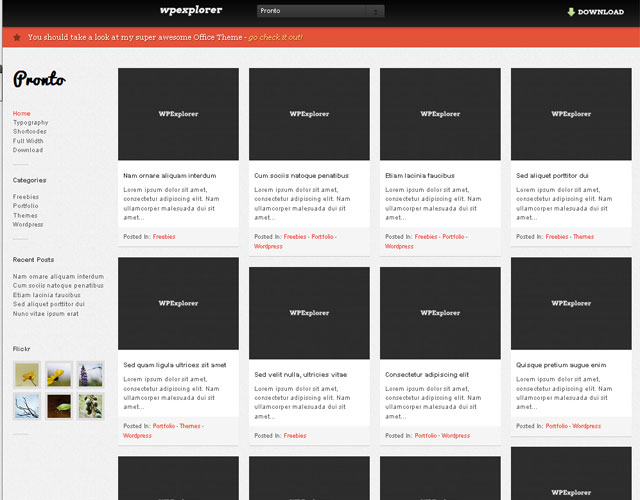The image size is (640, 500).
Task: Open the thumbnail of the 'Etiam lacinia faucibus' card
Action: 440,114
